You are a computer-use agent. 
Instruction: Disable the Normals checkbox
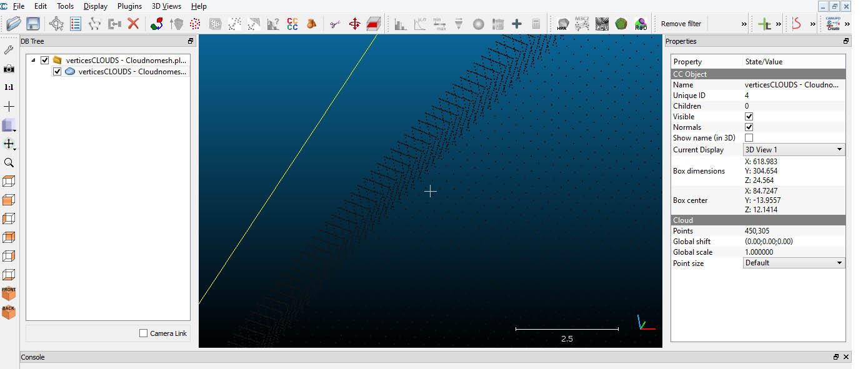749,127
